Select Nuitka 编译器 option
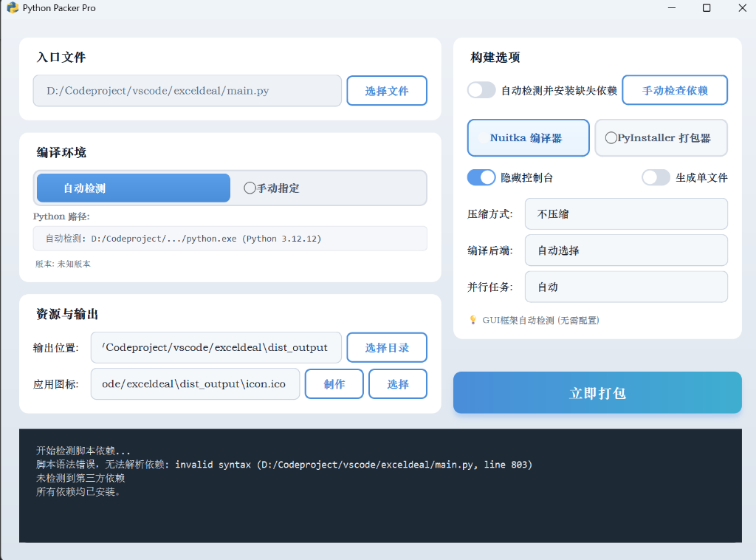This screenshot has height=560, width=756. (x=528, y=138)
